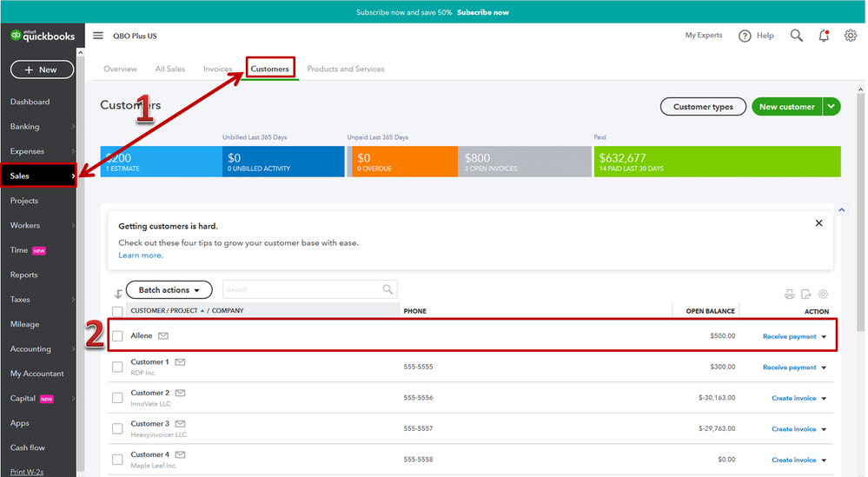Click the export to Excel icon

point(806,295)
